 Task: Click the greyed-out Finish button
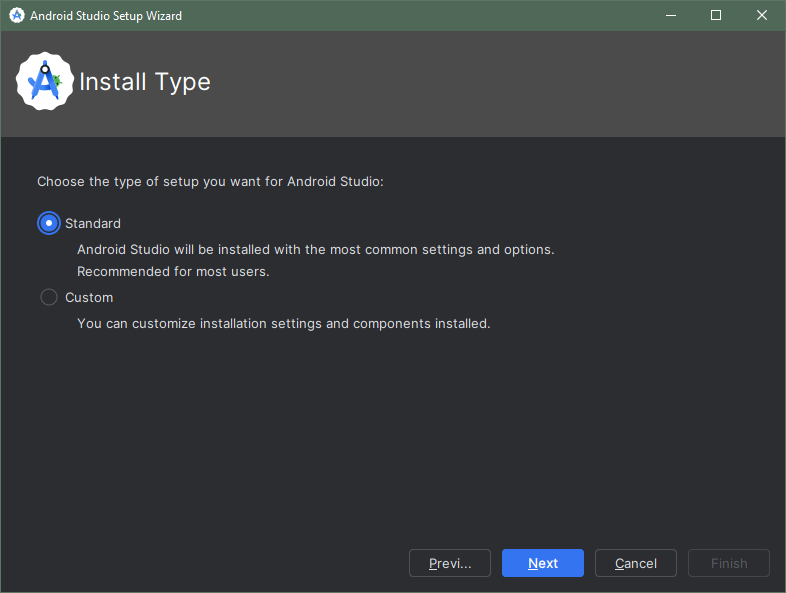729,563
